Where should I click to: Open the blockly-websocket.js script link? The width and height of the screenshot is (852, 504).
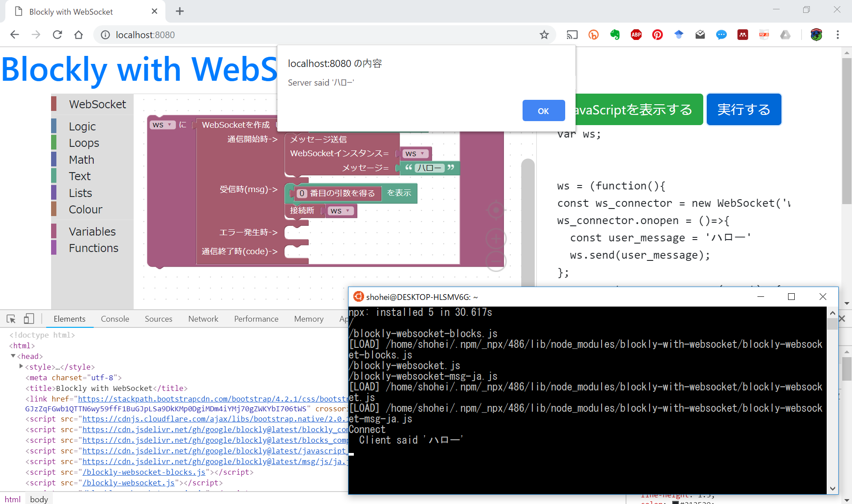point(129,483)
